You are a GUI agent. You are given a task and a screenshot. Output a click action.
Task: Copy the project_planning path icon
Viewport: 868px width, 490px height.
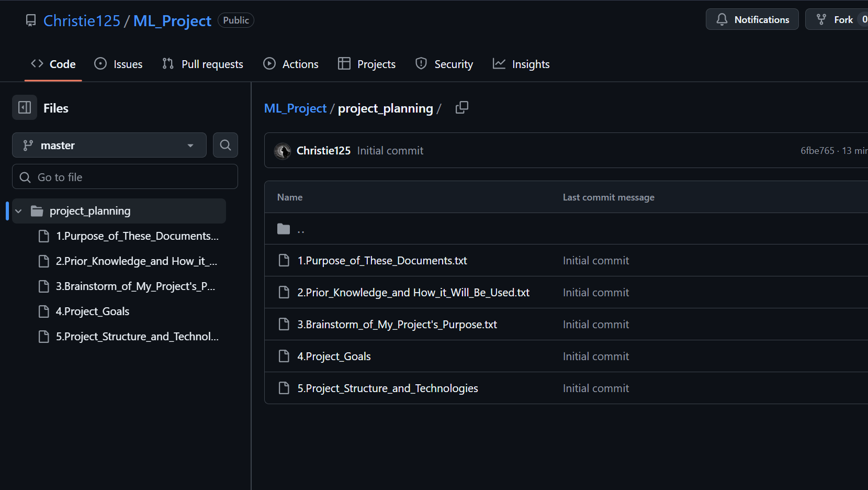point(461,108)
